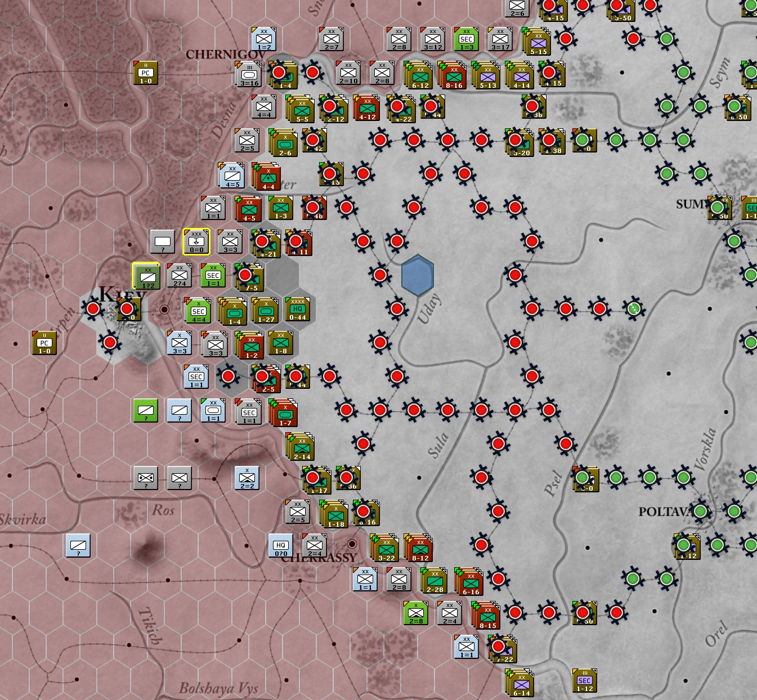Pick the gray 3=12 infantry counter
The width and height of the screenshot is (757, 700).
(433, 39)
